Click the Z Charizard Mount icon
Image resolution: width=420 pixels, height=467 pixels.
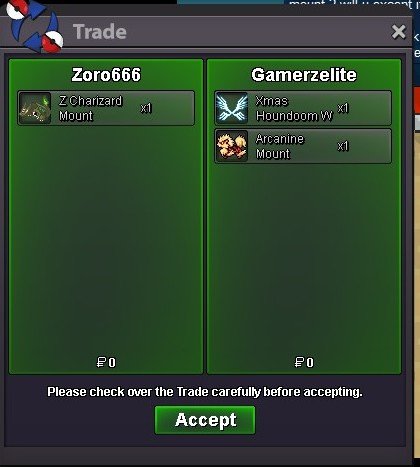[x=35, y=108]
